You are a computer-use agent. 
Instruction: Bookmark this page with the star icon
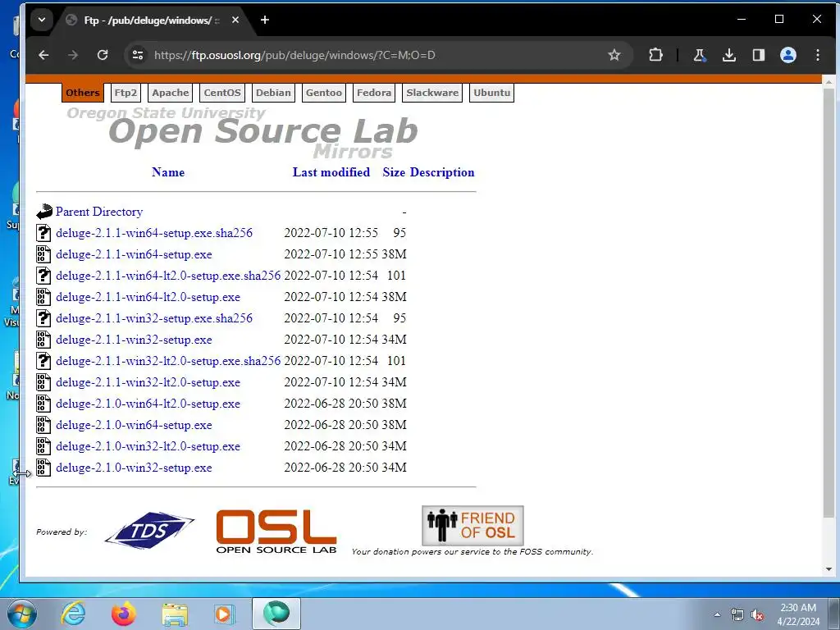[614, 55]
